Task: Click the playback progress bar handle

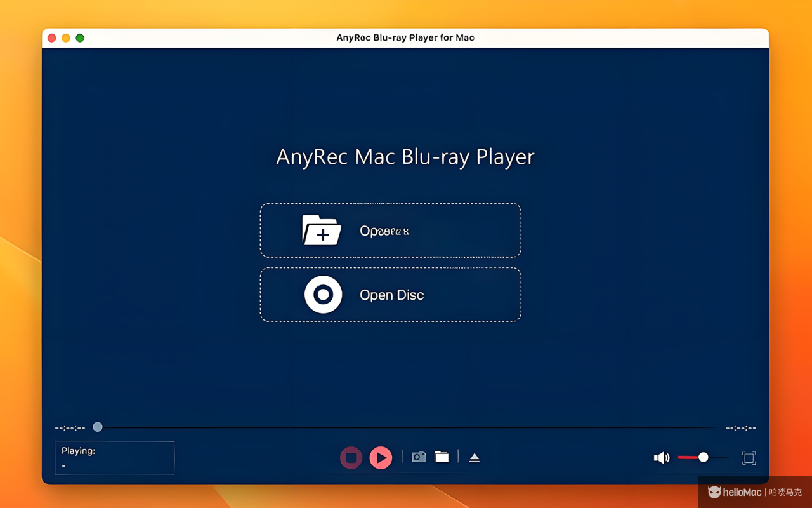Action: pos(98,427)
